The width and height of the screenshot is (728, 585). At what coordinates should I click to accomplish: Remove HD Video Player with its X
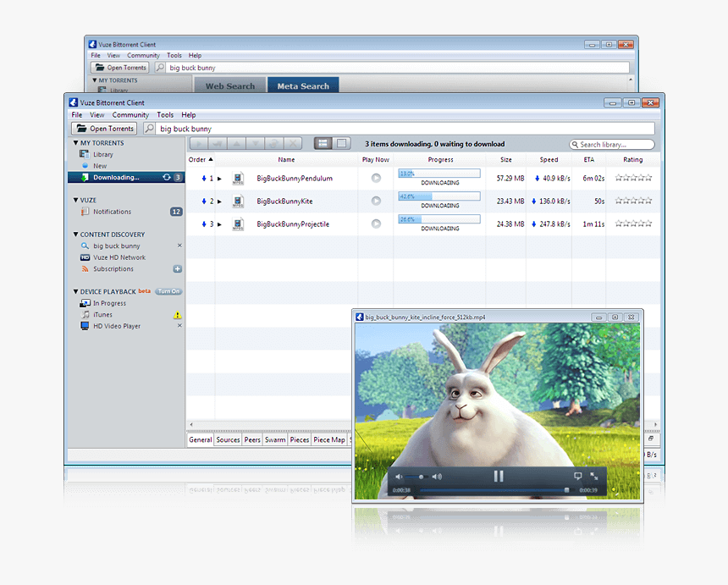179,326
